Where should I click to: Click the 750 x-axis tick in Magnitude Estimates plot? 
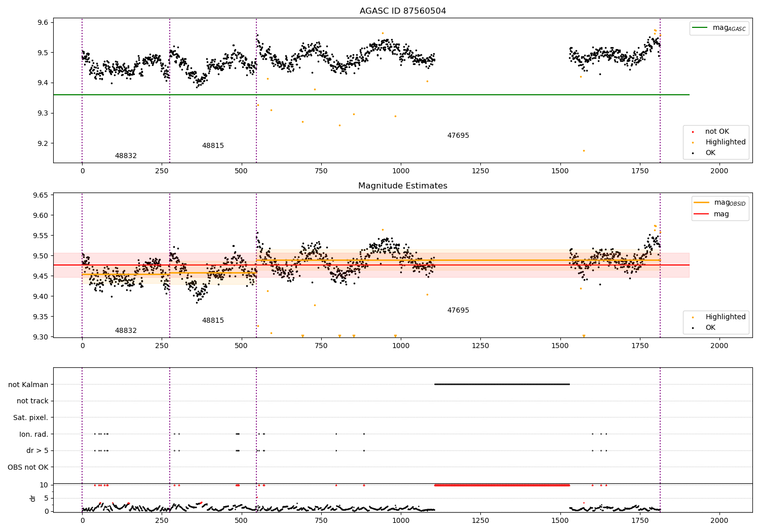point(321,346)
